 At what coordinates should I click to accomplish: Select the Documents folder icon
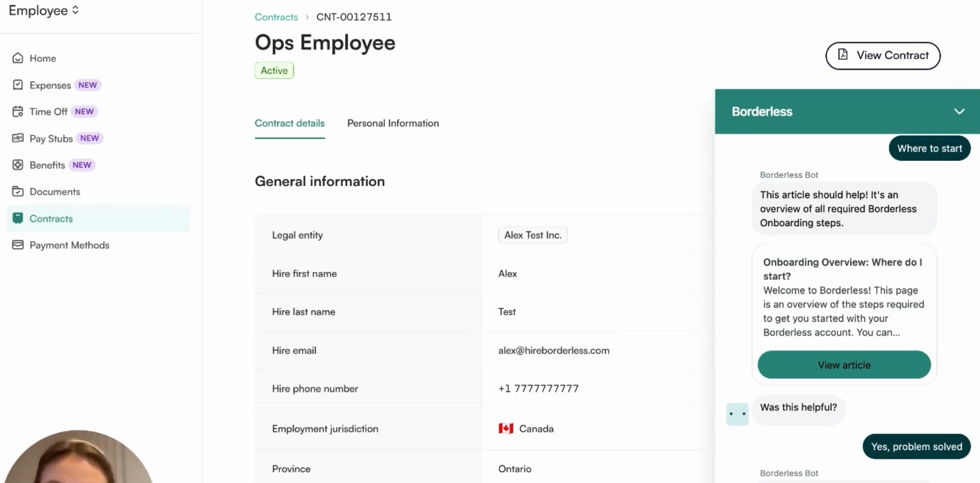[x=18, y=191]
